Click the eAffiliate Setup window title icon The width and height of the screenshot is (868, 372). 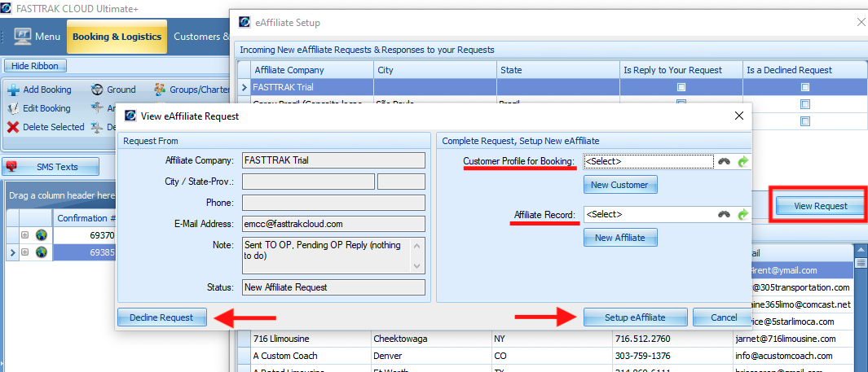[245, 22]
